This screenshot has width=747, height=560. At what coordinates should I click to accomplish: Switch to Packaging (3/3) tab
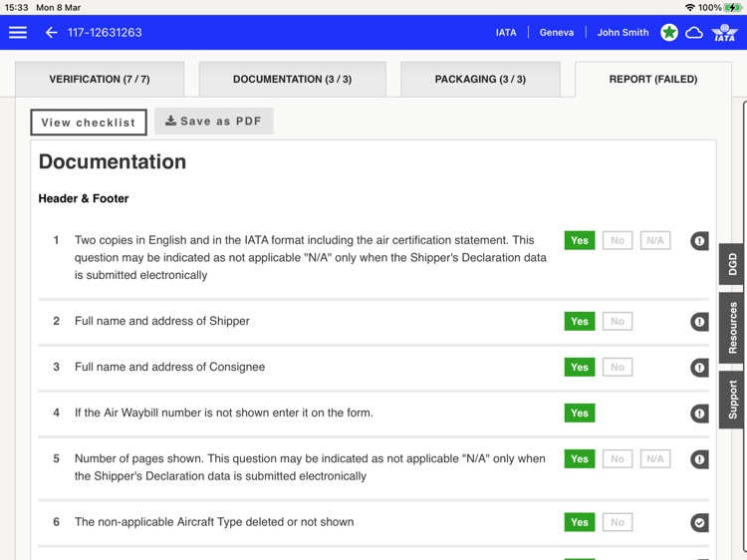click(480, 79)
